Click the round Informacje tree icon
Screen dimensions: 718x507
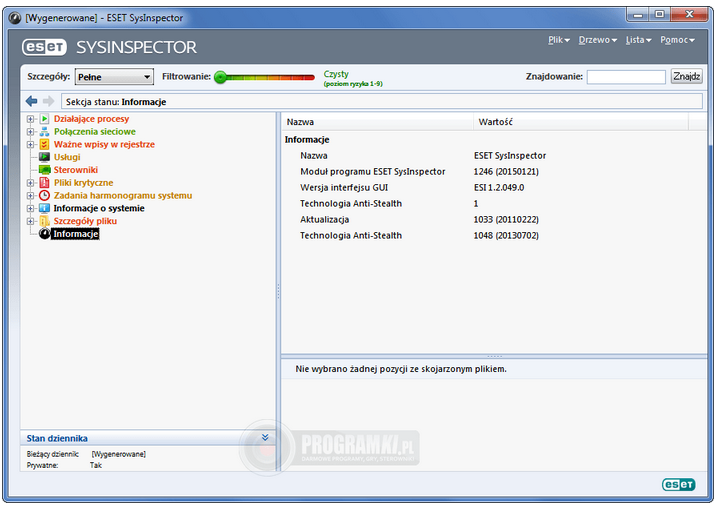[x=44, y=234]
